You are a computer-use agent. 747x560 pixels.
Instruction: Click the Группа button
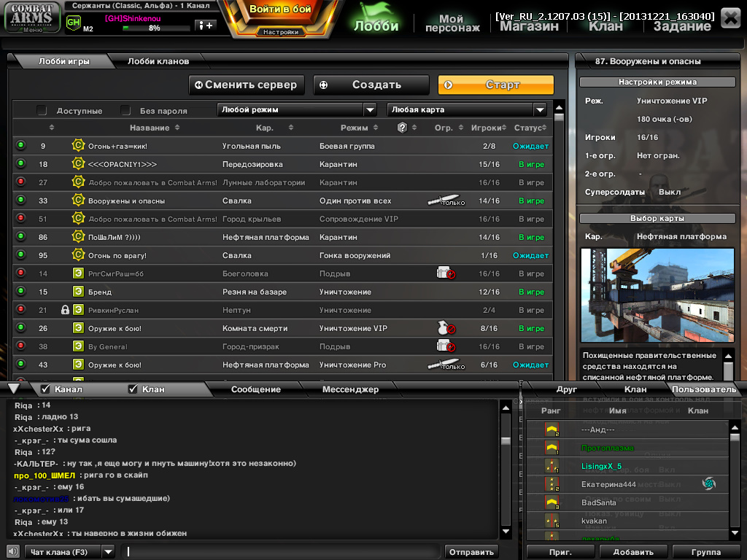pos(705,552)
